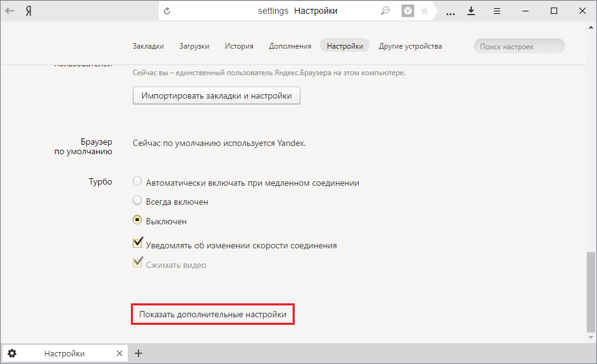This screenshot has width=597, height=364.
Task: Click the 'Поиск настроек' search field
Action: [x=519, y=46]
